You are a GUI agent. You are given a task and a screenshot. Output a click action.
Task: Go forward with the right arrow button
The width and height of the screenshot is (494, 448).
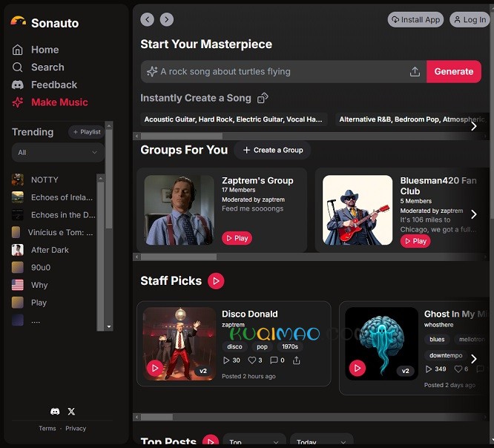tap(167, 19)
